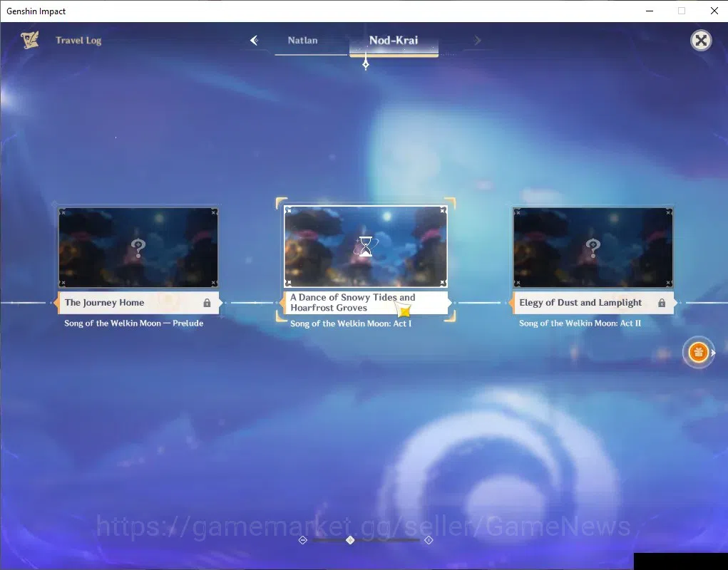728x570 pixels.
Task: Click 'Song of the Welkin Moon — Prelude' text
Action: click(x=134, y=323)
